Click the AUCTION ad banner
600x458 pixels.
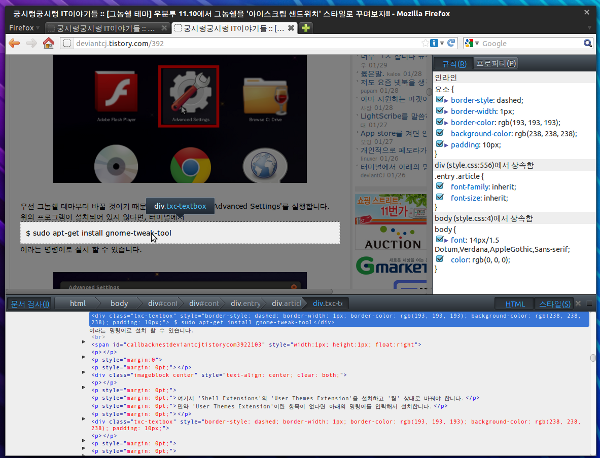(391, 238)
